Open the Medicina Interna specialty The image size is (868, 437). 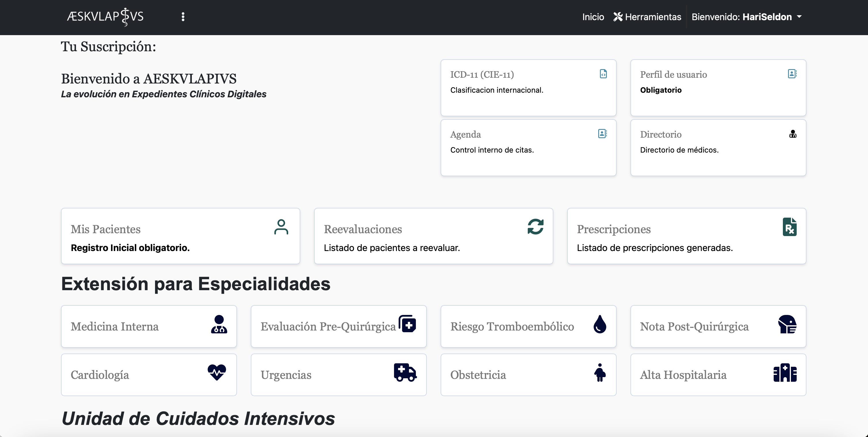point(149,326)
